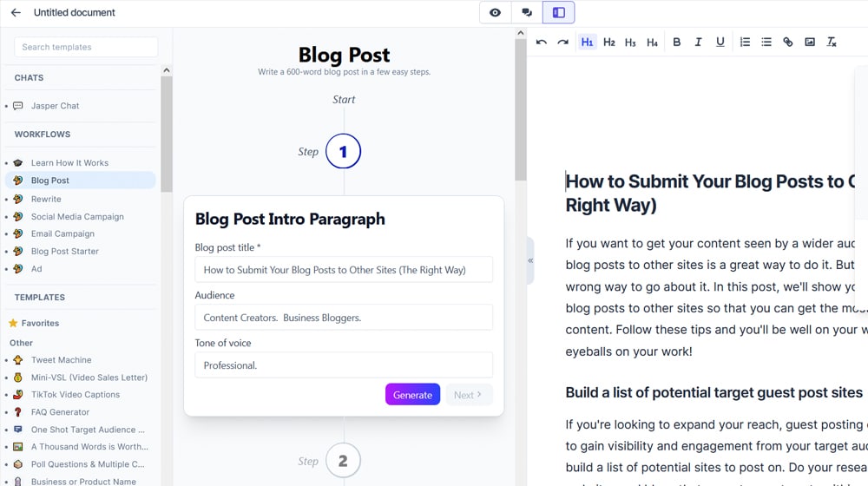Insert a numbered list
Viewport: 868px width, 486px height.
coord(745,43)
